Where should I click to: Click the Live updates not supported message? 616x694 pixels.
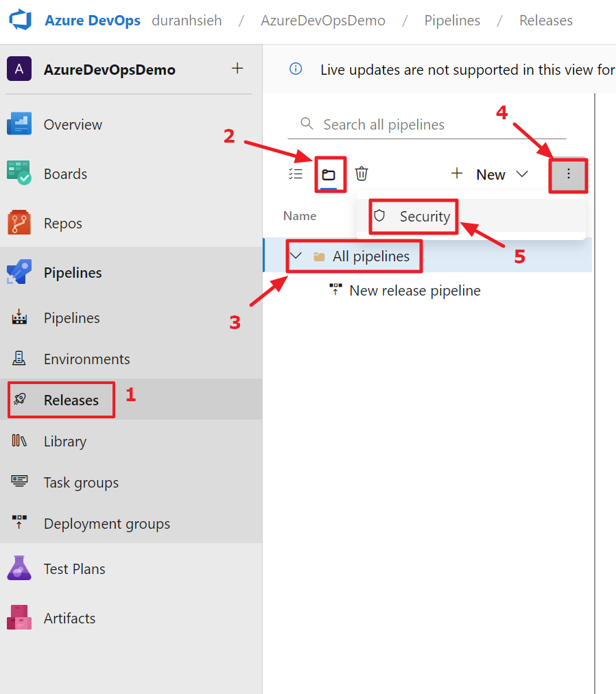468,69
